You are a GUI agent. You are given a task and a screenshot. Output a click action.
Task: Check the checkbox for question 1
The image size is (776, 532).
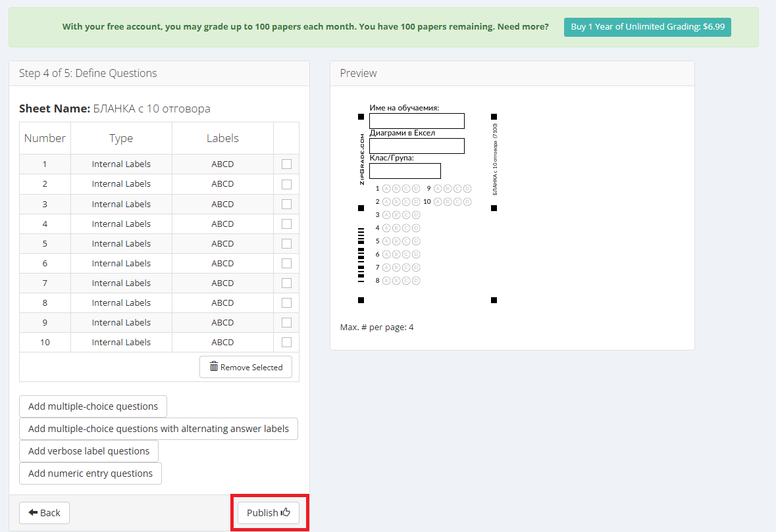click(286, 164)
